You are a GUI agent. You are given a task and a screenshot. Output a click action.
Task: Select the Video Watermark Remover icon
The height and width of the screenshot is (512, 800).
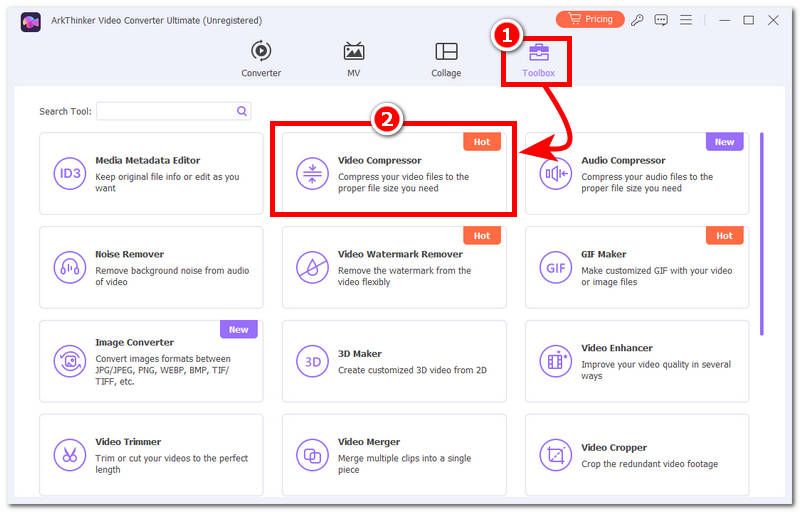pyautogui.click(x=312, y=267)
